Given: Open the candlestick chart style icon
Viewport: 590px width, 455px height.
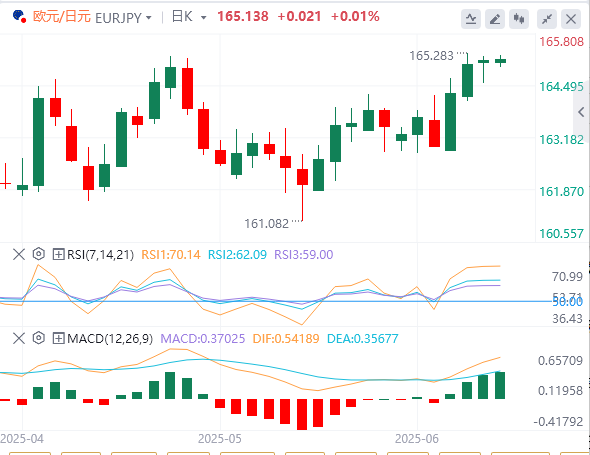Looking at the screenshot, I should 519,19.
